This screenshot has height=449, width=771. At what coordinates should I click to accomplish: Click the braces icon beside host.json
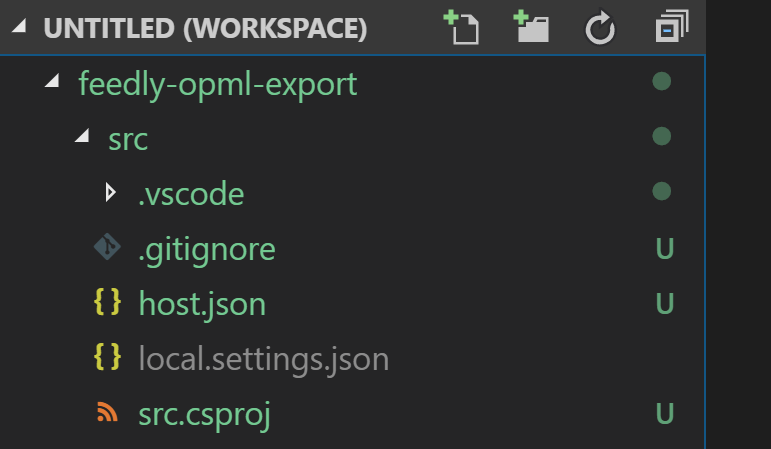[107, 303]
